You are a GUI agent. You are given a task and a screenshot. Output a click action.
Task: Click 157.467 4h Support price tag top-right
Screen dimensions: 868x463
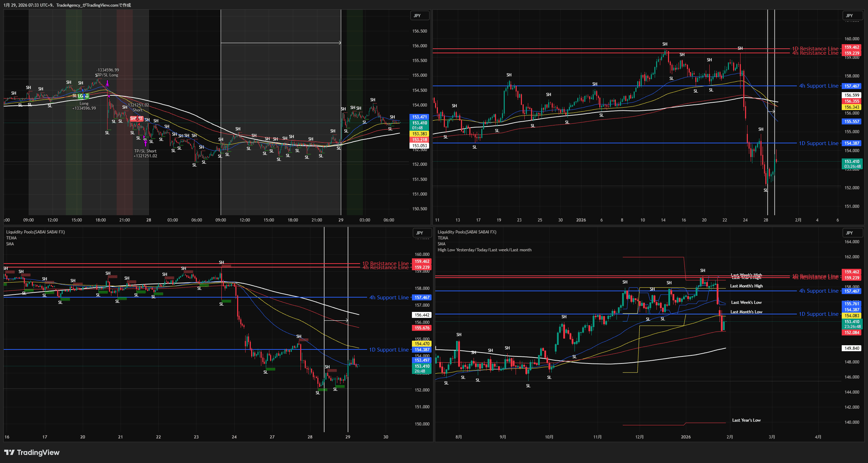click(852, 86)
